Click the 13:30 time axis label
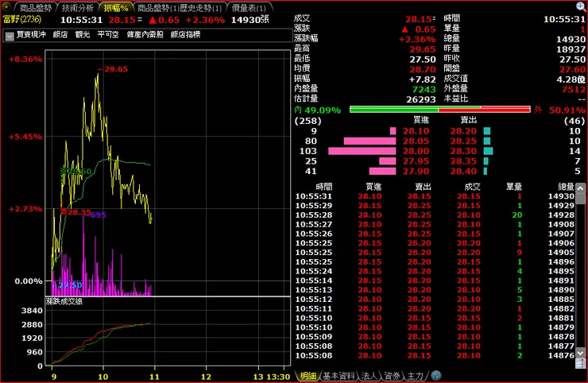588x383 pixels. click(277, 377)
